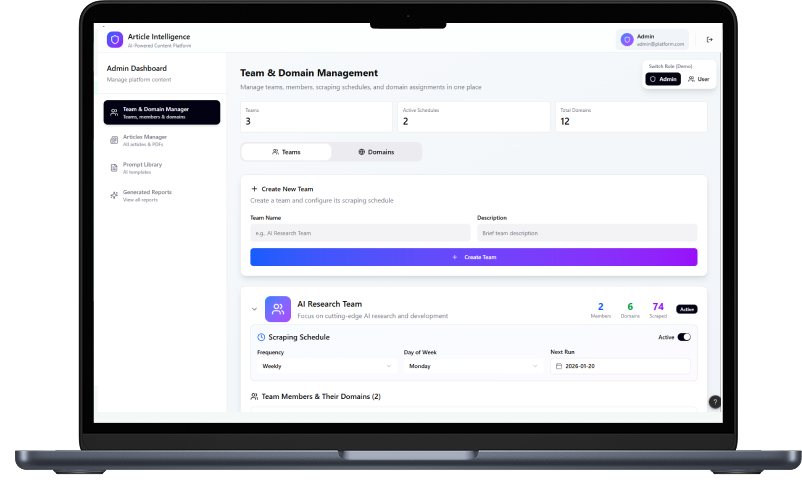Click the calendar icon in Next Run field
Image resolution: width=802 pixels, height=485 pixels.
559,366
